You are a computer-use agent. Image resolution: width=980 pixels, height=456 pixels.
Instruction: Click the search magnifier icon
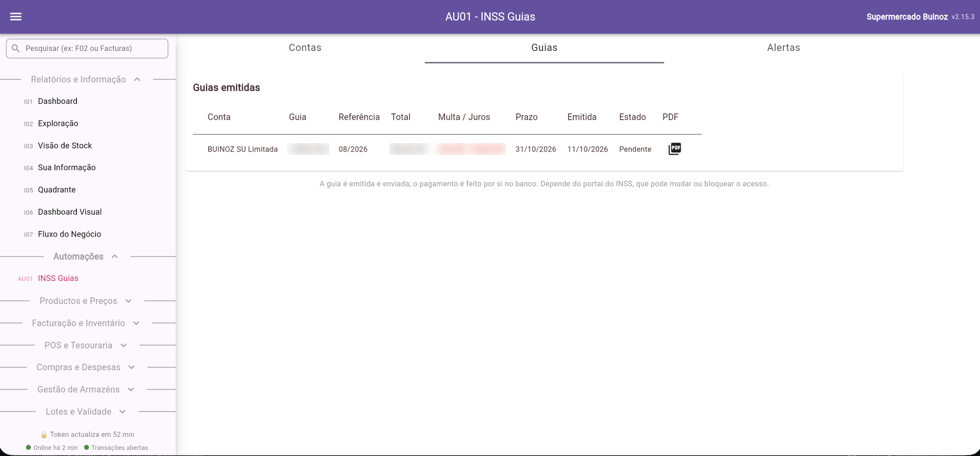(x=16, y=48)
